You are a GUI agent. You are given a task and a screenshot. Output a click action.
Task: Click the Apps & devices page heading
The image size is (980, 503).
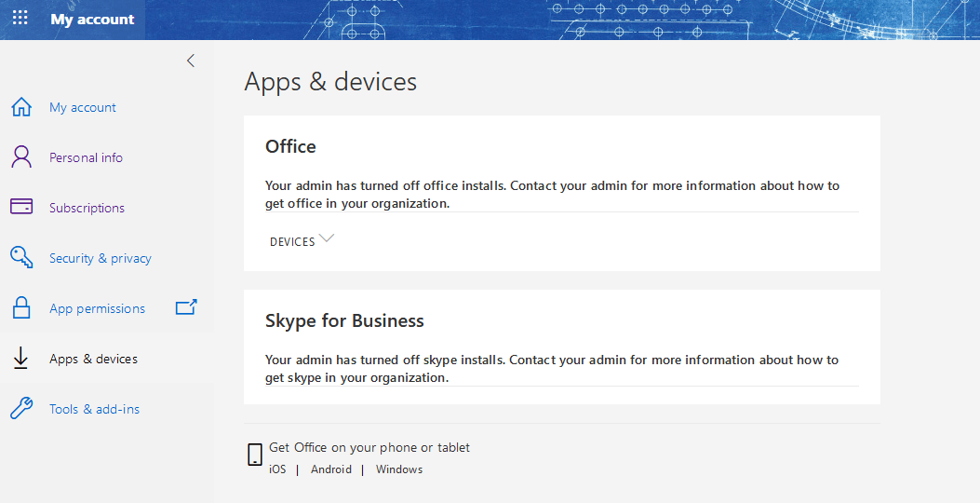tap(330, 82)
